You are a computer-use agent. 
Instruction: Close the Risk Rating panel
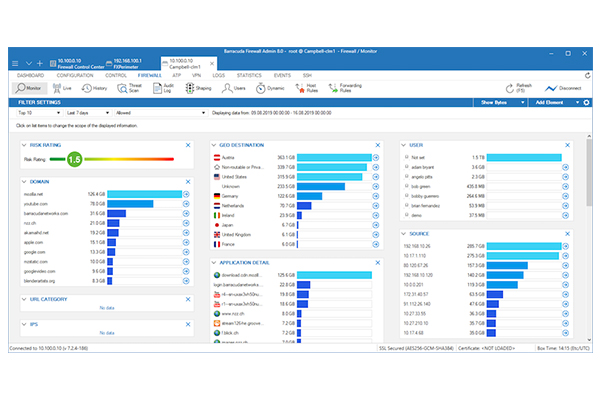[188, 145]
